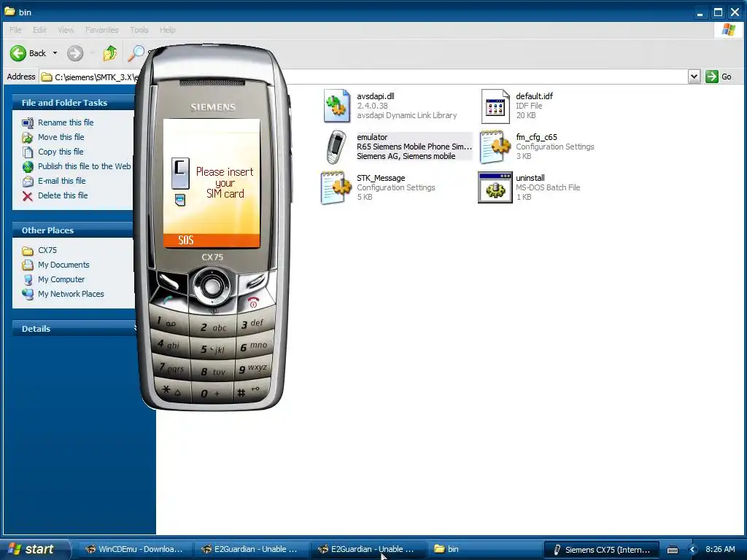Viewport: 747px width, 560px height.
Task: Click phone keypad key 3 def
Action: tap(255, 324)
